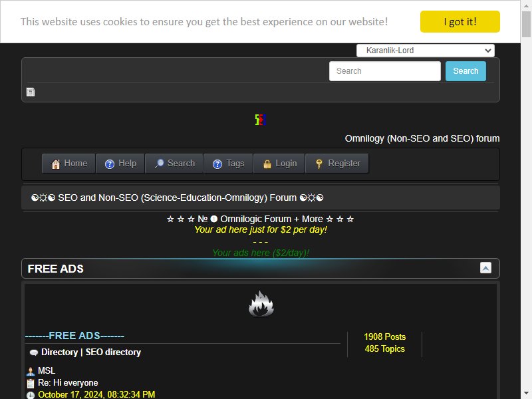532x399 pixels.
Task: Focus the Search input field
Action: 385,71
